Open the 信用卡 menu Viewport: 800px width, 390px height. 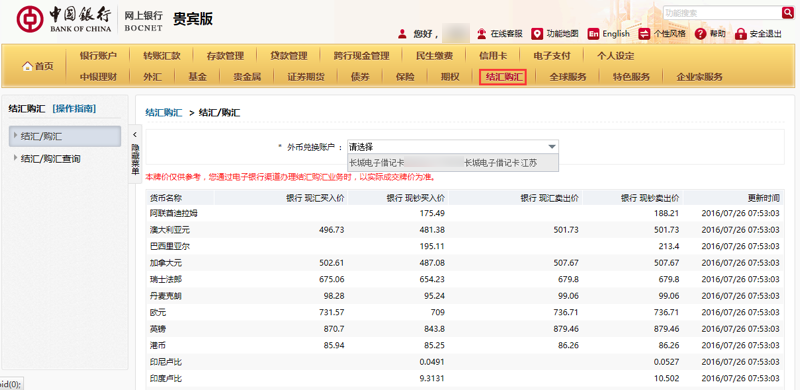point(493,56)
